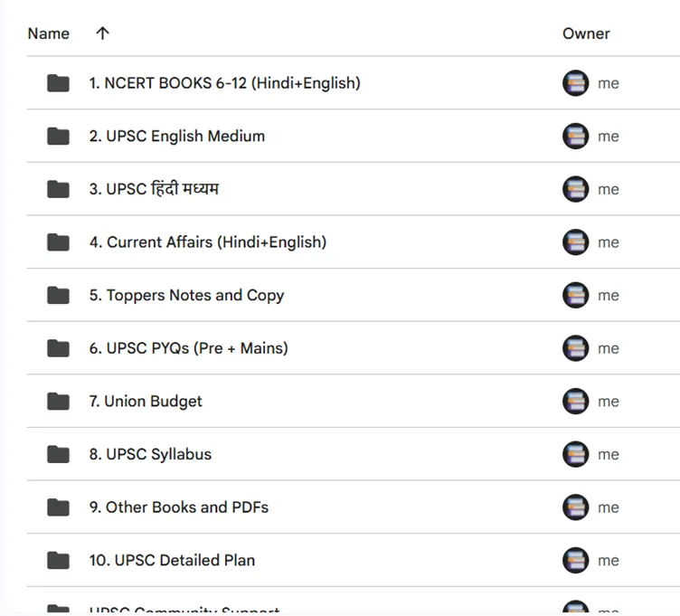This screenshot has height=616, width=680.
Task: Open the 8. UPSC Syllabus folder name
Action: [150, 454]
